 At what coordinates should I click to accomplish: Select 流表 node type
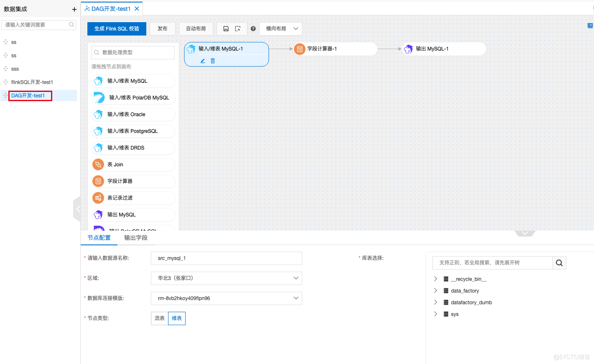click(160, 318)
